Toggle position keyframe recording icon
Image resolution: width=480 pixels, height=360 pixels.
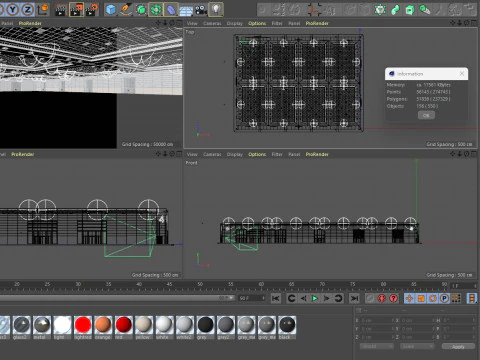(x=409, y=298)
